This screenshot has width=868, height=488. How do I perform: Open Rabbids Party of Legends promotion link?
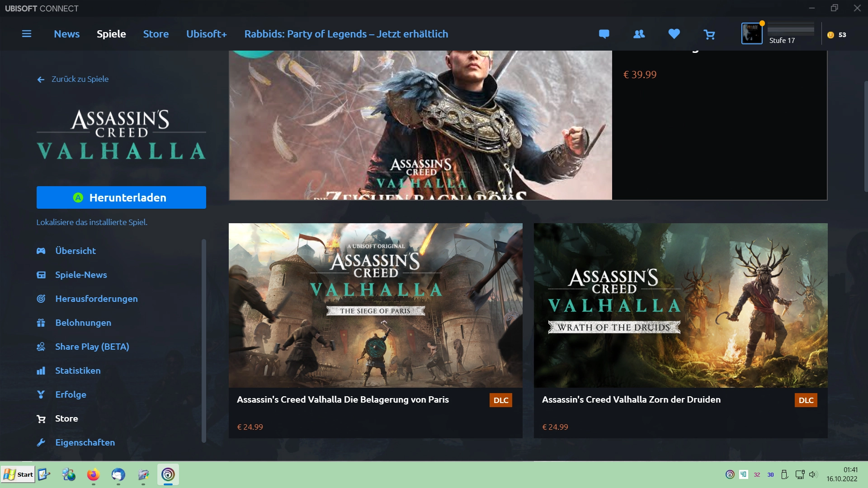(x=346, y=34)
